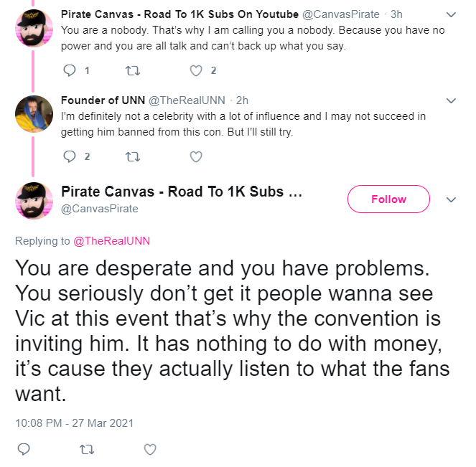Retweet the "You are a nobody" tweet
The height and width of the screenshot is (467, 476).
tap(133, 70)
